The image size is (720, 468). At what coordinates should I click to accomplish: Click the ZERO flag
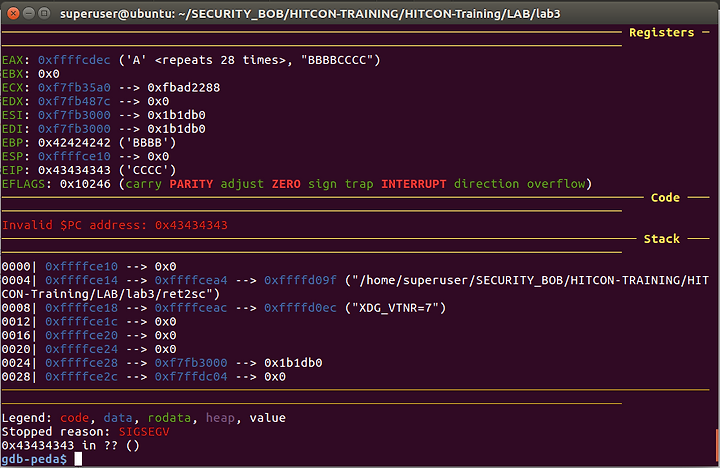pyautogui.click(x=286, y=184)
